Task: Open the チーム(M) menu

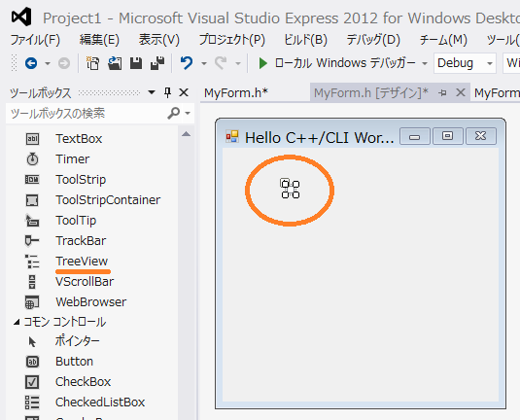Action: [x=443, y=40]
